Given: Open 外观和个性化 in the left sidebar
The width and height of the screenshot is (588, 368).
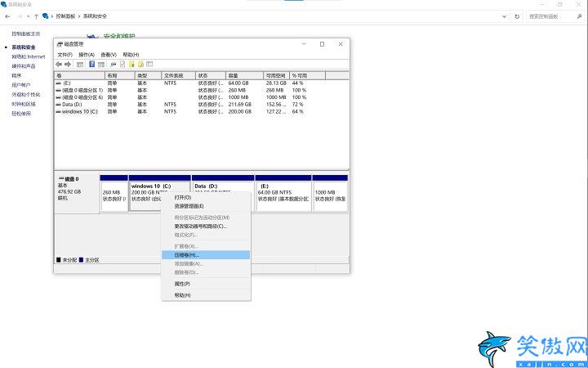Looking at the screenshot, I should (26, 95).
